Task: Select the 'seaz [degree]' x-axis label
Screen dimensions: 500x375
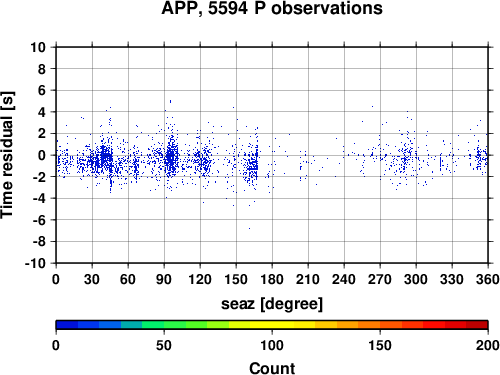Action: tap(272, 304)
